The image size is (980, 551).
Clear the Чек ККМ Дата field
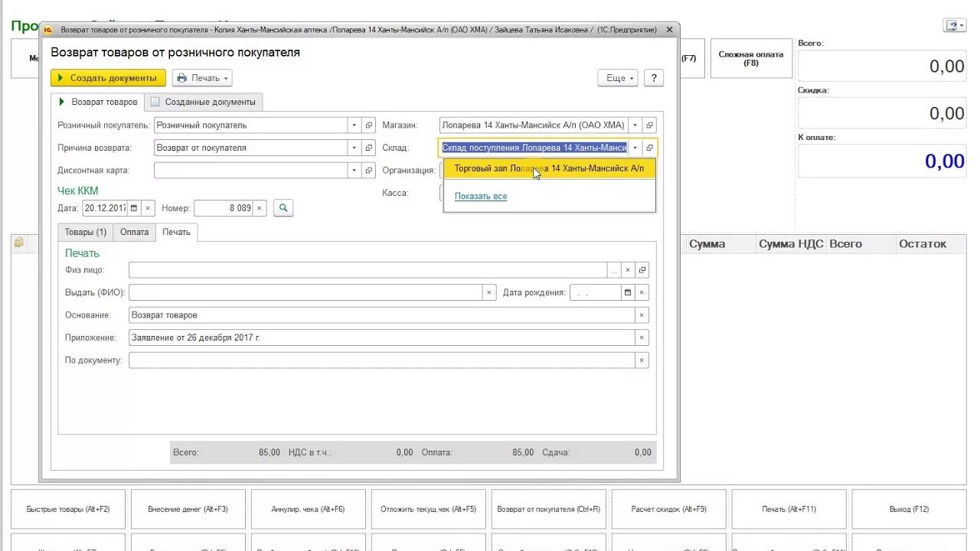(149, 208)
